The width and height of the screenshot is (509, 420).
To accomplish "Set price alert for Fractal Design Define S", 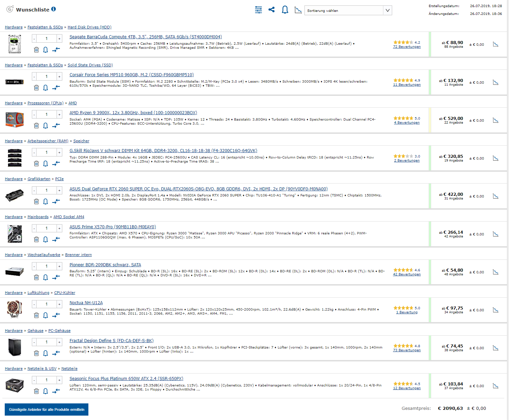I will tap(45, 353).
